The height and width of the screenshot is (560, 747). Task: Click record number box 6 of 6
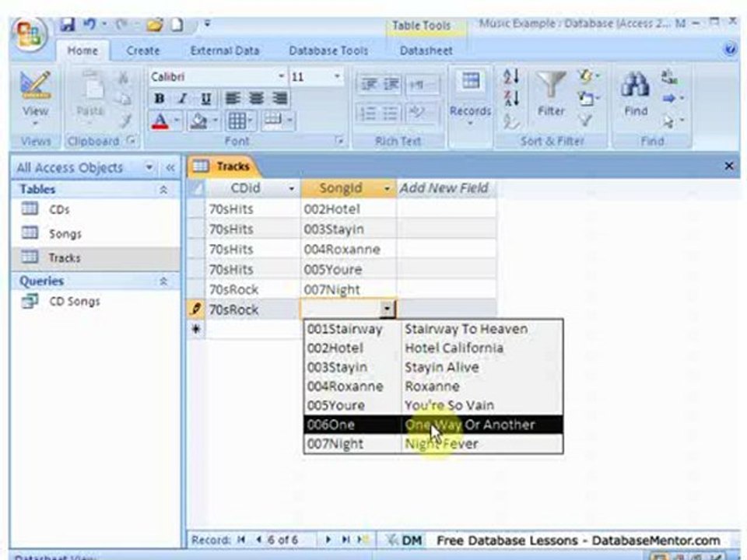click(289, 540)
